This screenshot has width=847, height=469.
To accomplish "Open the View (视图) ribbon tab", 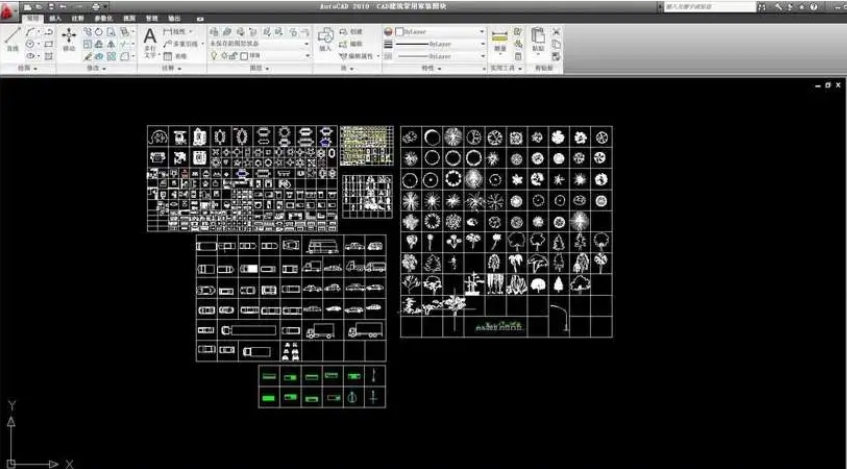I will coord(129,18).
